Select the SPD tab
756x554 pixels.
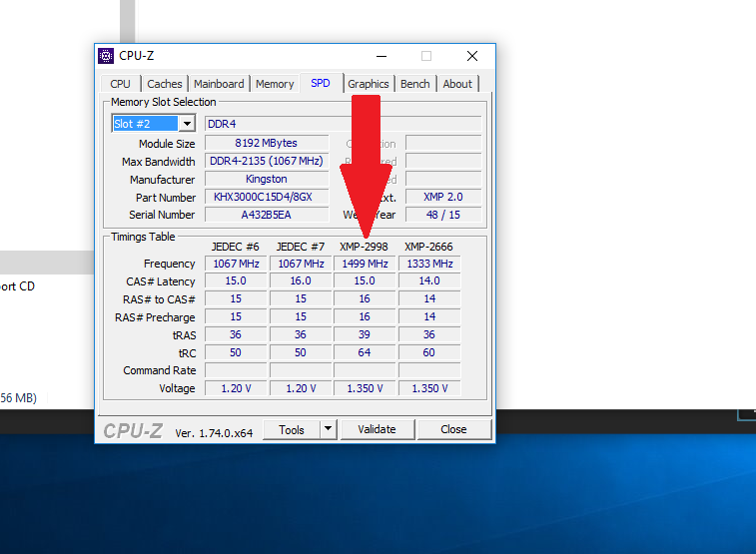tap(321, 83)
